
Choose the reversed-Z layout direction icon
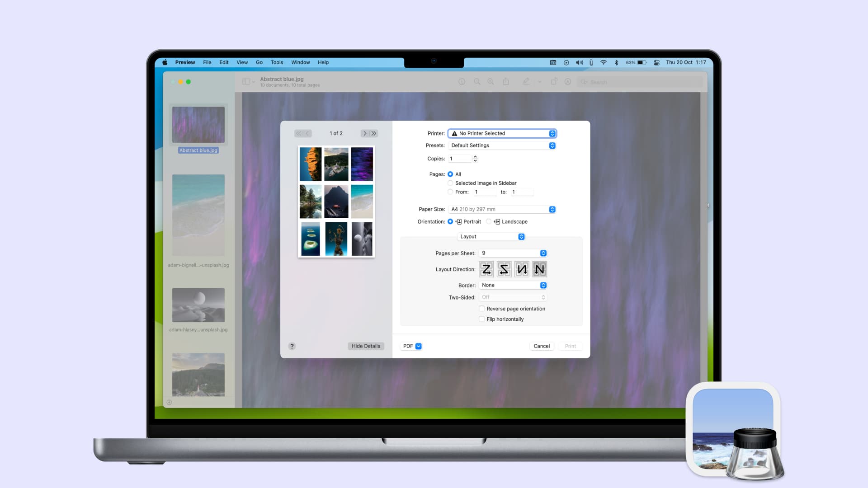click(x=504, y=269)
